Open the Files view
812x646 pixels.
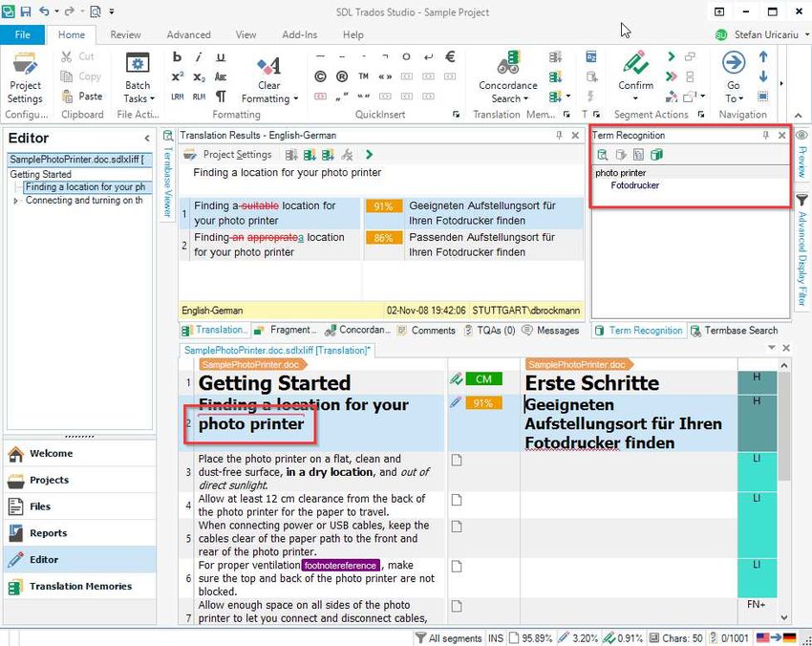coord(79,506)
